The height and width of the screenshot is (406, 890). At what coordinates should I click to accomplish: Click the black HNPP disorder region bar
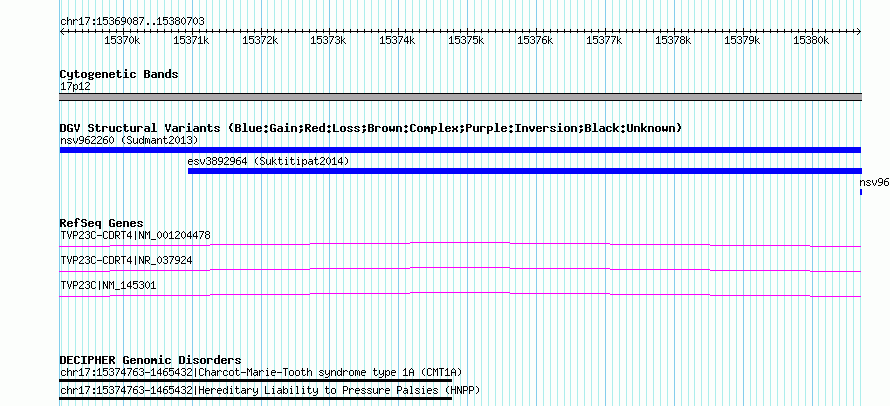pyautogui.click(x=255, y=398)
